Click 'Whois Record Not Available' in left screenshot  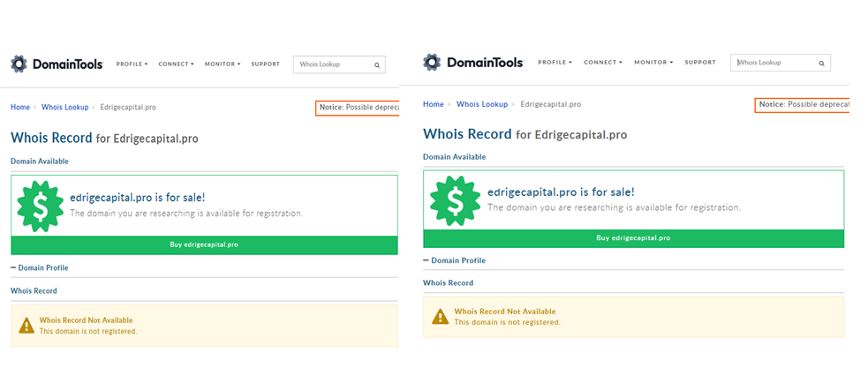87,320
